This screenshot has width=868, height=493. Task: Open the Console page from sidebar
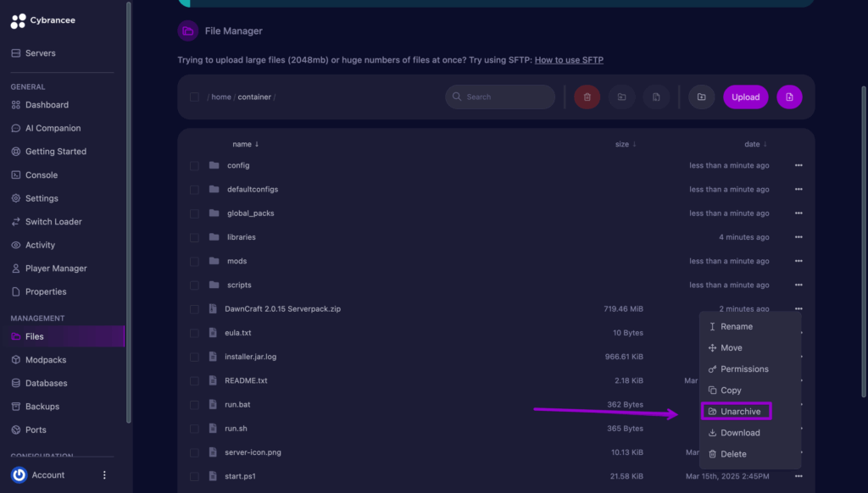pos(41,175)
